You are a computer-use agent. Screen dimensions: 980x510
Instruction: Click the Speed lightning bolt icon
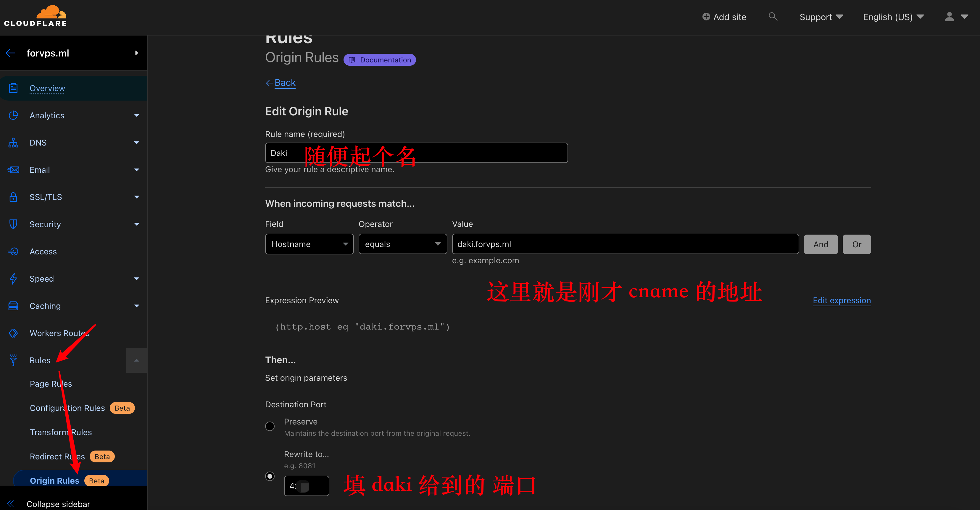(13, 279)
